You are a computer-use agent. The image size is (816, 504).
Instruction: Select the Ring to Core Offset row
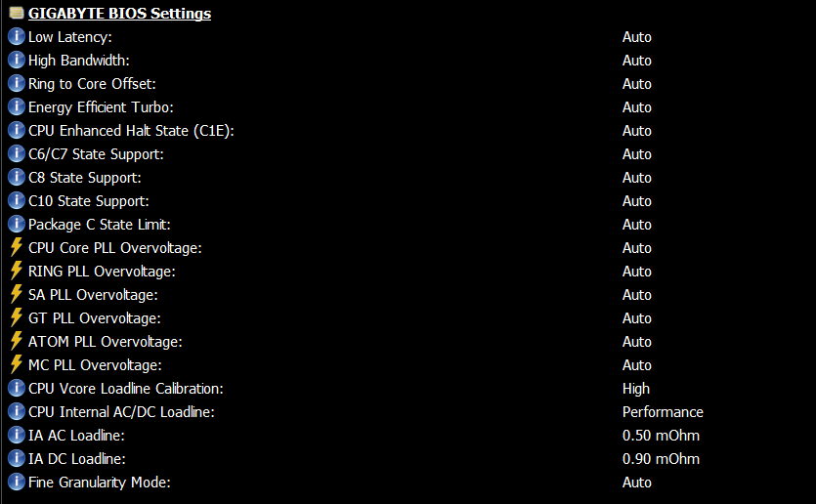(92, 84)
